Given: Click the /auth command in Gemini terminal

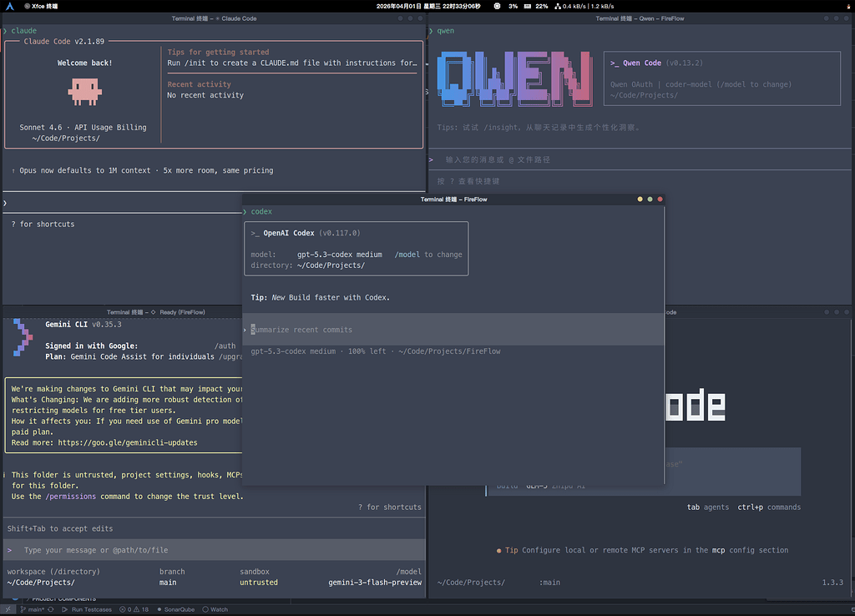Looking at the screenshot, I should point(225,346).
